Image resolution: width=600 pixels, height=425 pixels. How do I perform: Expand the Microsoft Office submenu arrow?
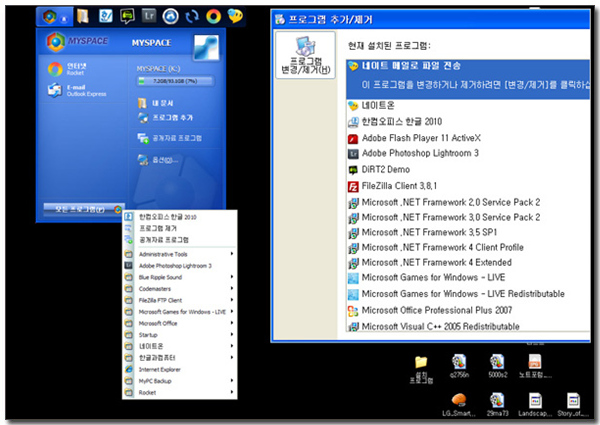point(232,323)
